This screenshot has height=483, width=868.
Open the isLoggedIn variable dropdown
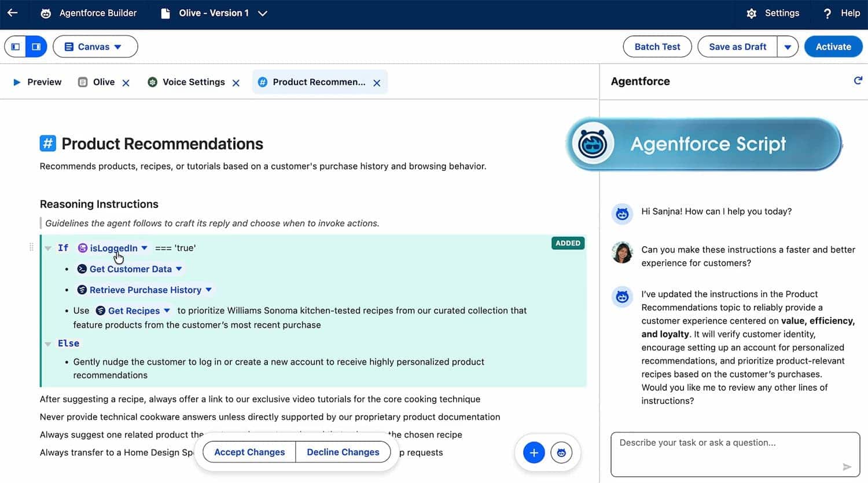pos(145,248)
